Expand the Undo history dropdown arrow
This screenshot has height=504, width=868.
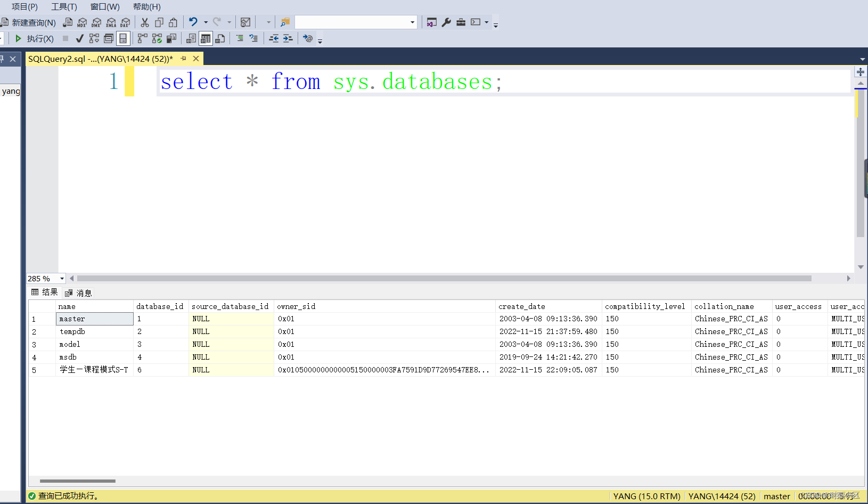point(206,22)
